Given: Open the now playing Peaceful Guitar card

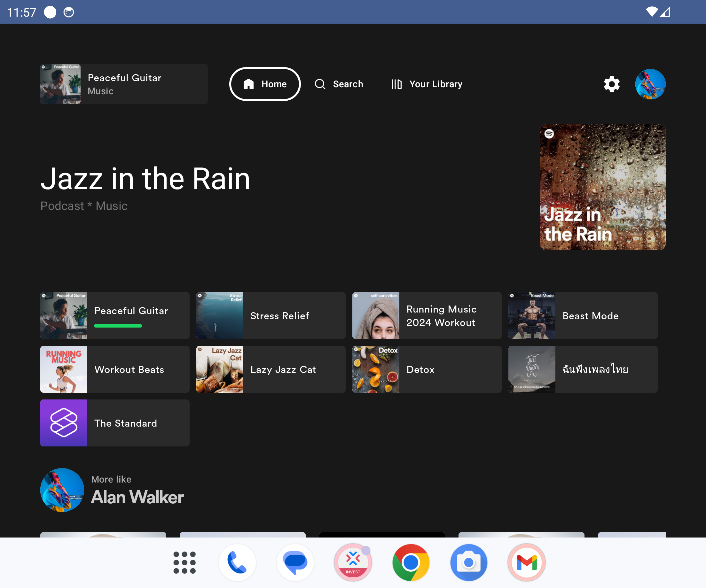Looking at the screenshot, I should point(124,84).
